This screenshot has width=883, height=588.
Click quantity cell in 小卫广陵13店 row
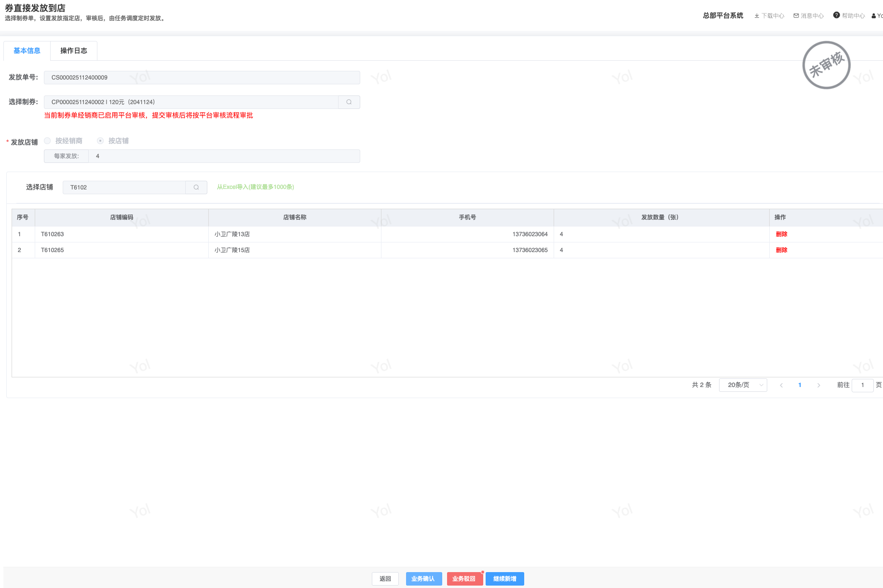661,234
